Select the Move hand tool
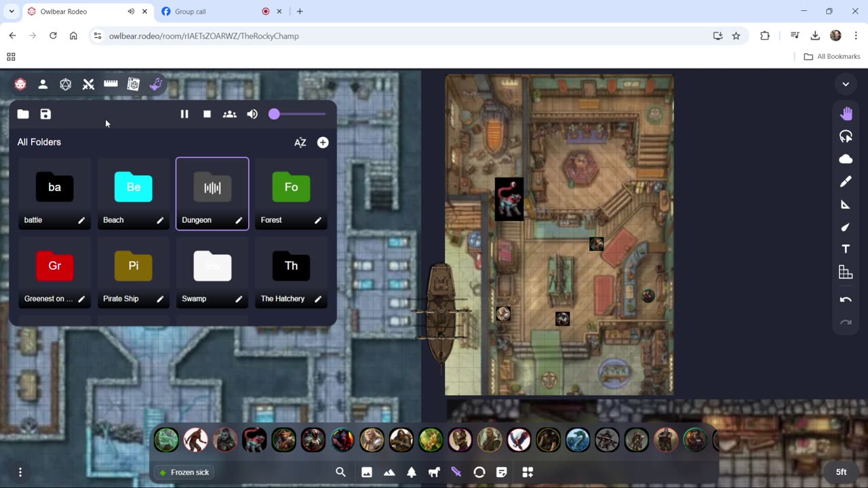 [x=846, y=114]
